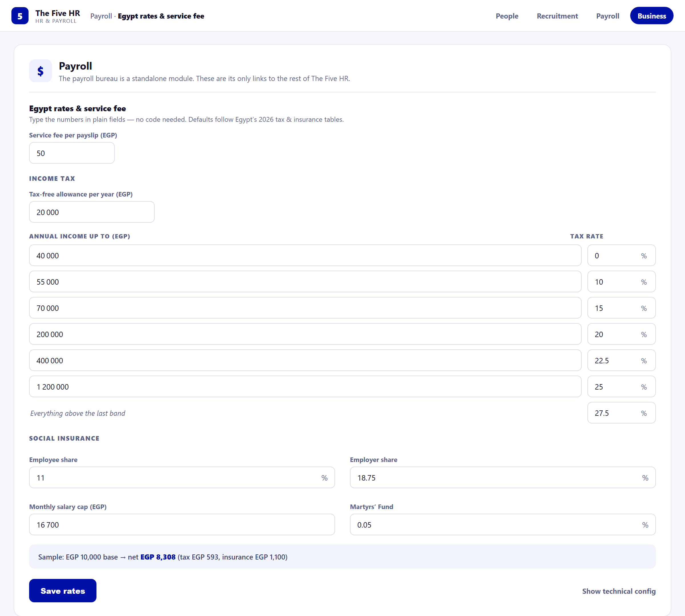Click the TAX RATE column header

587,236
